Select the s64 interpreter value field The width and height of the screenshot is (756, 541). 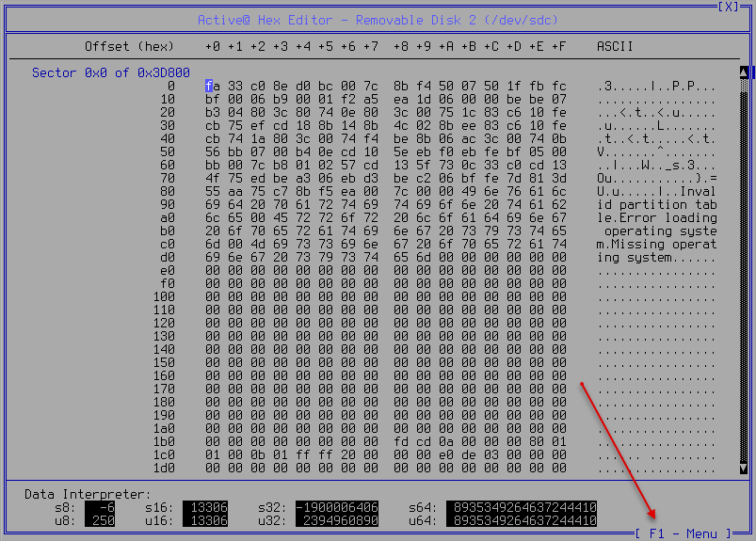tap(521, 507)
